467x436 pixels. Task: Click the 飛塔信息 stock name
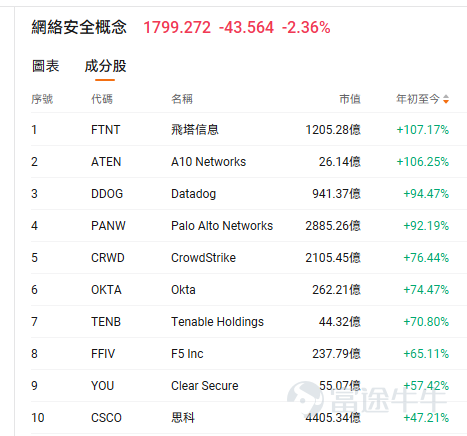(195, 130)
